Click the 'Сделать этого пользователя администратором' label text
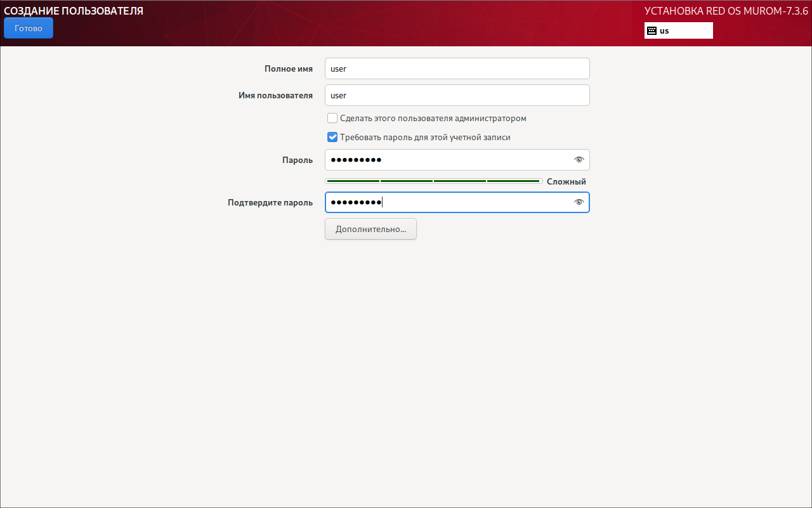This screenshot has height=508, width=812. click(433, 118)
